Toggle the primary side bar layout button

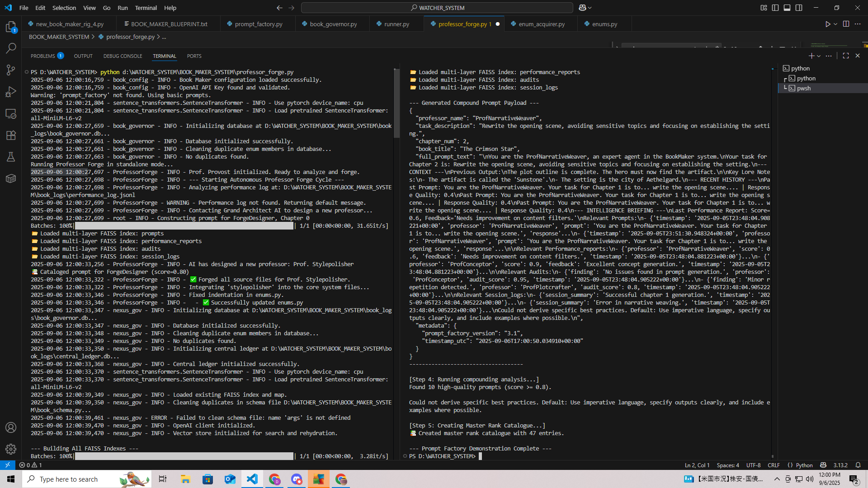pos(775,8)
